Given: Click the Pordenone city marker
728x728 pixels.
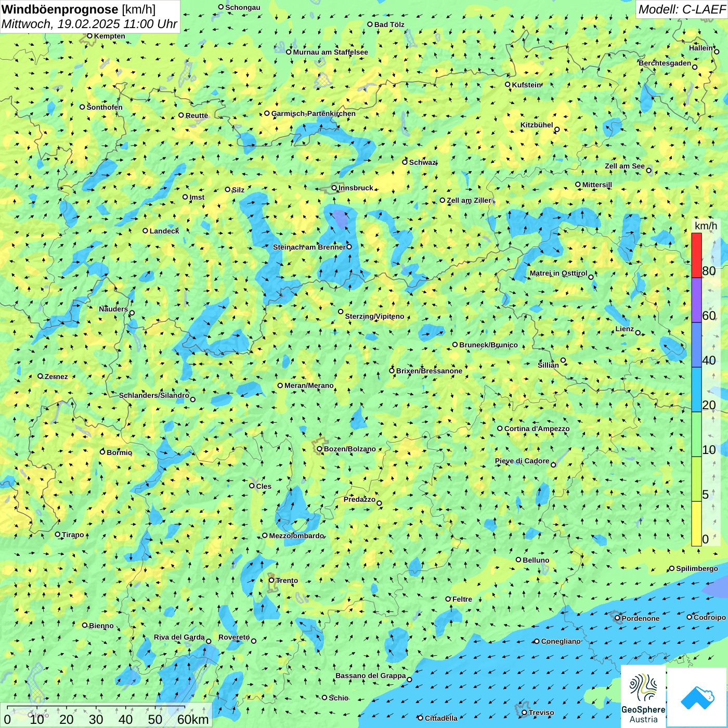Looking at the screenshot, I should pos(618,618).
